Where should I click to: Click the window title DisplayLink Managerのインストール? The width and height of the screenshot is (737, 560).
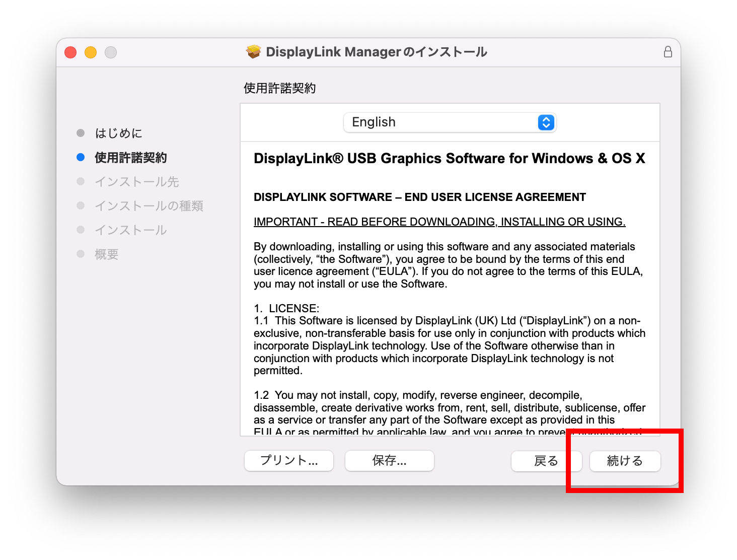377,52
